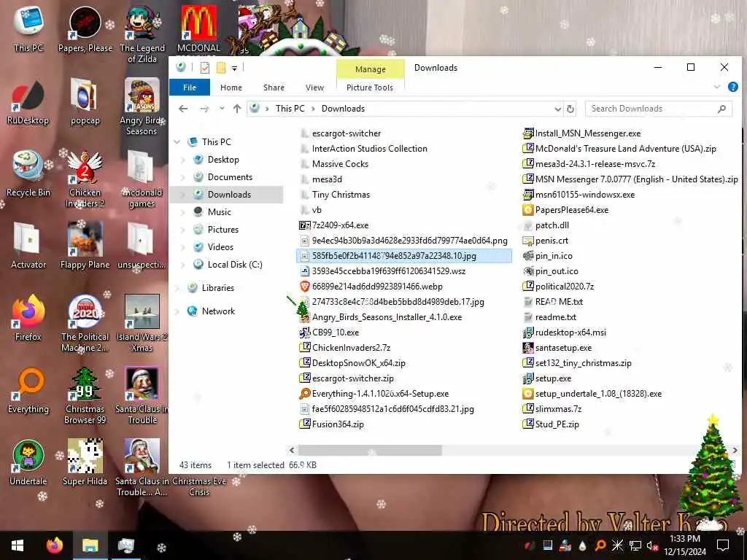Screen dimensions: 747x560
Task: Switch to the View ribbon tab
Action: click(x=315, y=87)
